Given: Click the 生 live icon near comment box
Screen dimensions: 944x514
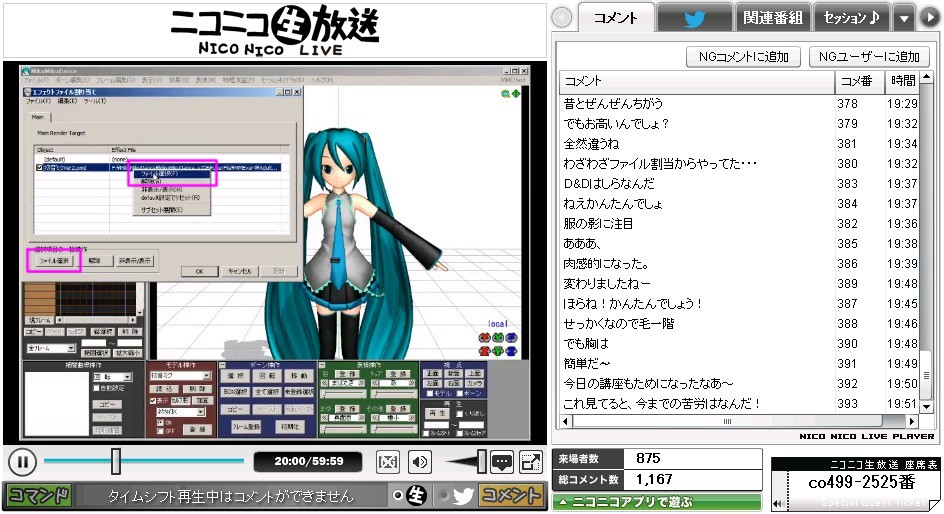Looking at the screenshot, I should 416,495.
